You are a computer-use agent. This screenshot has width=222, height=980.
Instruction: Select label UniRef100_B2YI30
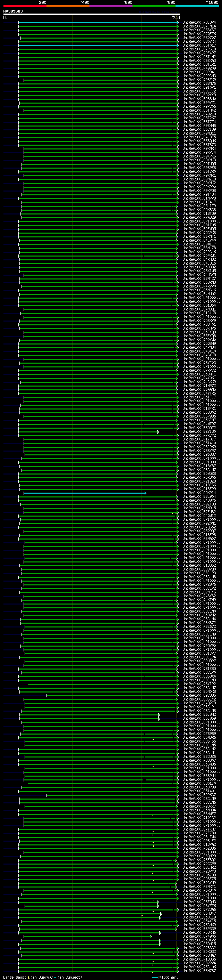199,432
